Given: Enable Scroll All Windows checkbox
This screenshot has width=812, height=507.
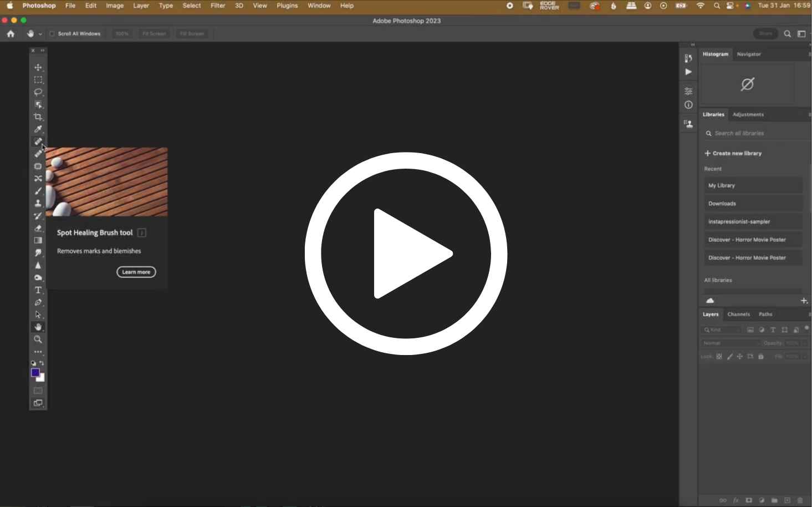Looking at the screenshot, I should click(52, 34).
